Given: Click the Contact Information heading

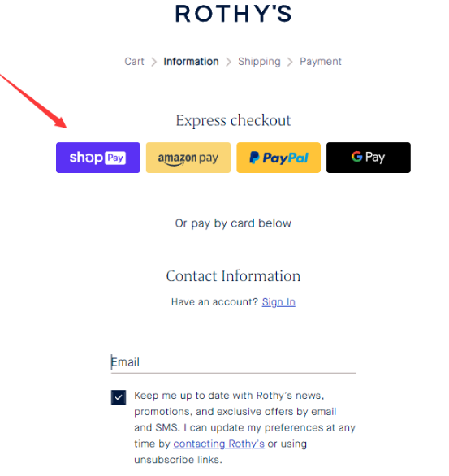Looking at the screenshot, I should [x=233, y=276].
